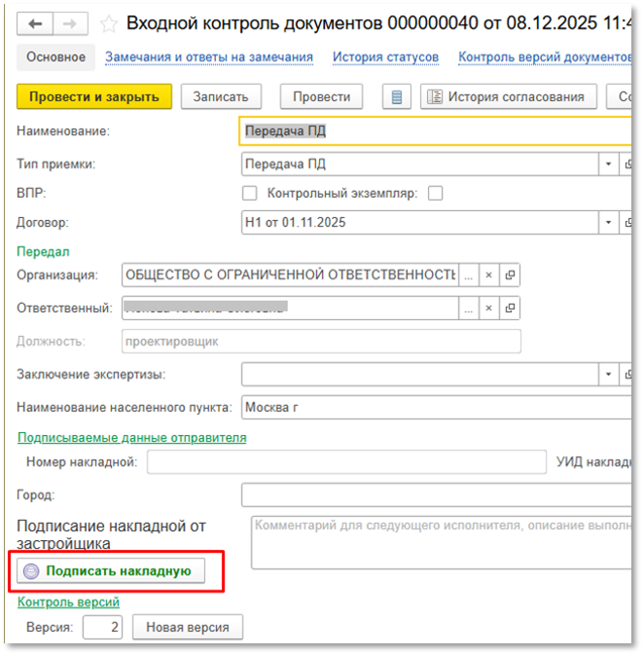Image resolution: width=644 pixels, height=656 pixels.
Task: Clear the Организация field with X icon
Action: tap(489, 275)
